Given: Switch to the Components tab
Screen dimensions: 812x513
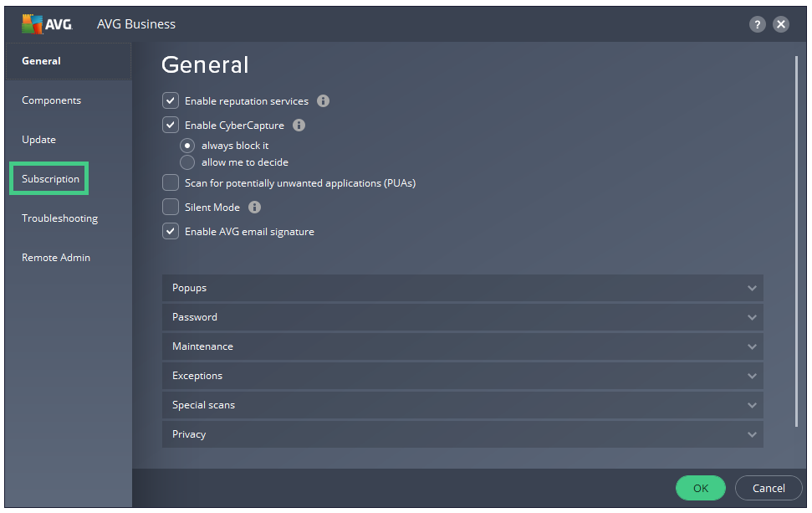Looking at the screenshot, I should [51, 100].
